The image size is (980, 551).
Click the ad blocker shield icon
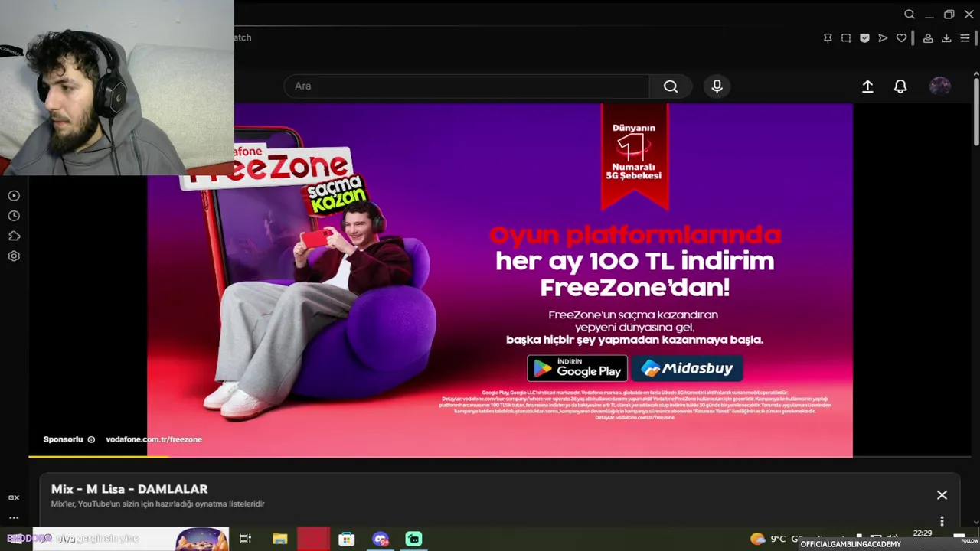coord(864,38)
